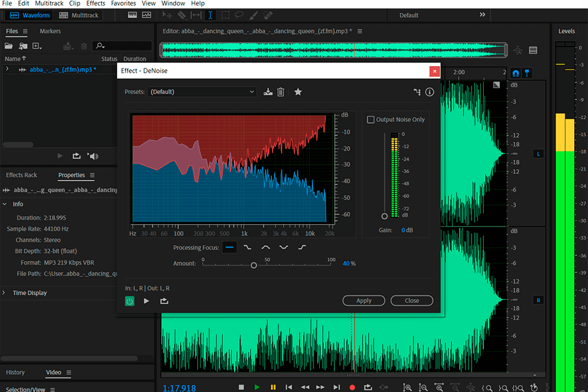
Task: Open the Editor panel menu
Action: (360, 31)
